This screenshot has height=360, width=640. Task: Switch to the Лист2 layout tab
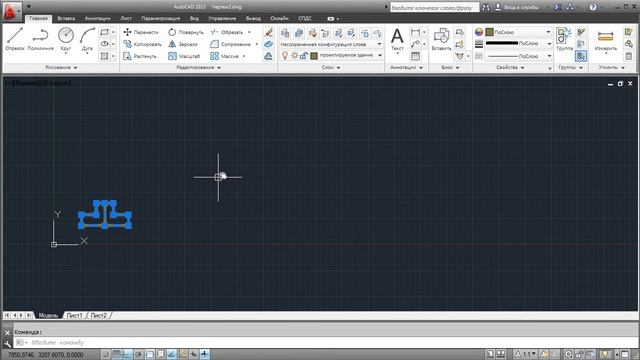click(99, 316)
